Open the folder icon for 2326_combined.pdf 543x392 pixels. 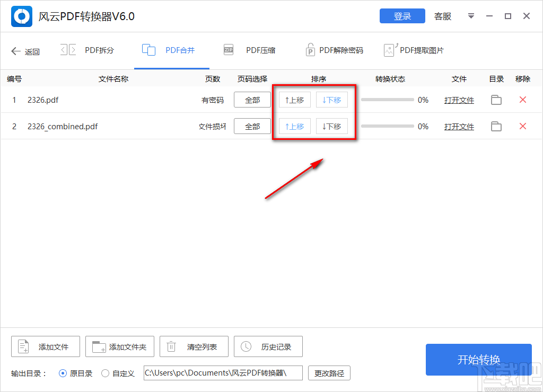click(x=496, y=126)
